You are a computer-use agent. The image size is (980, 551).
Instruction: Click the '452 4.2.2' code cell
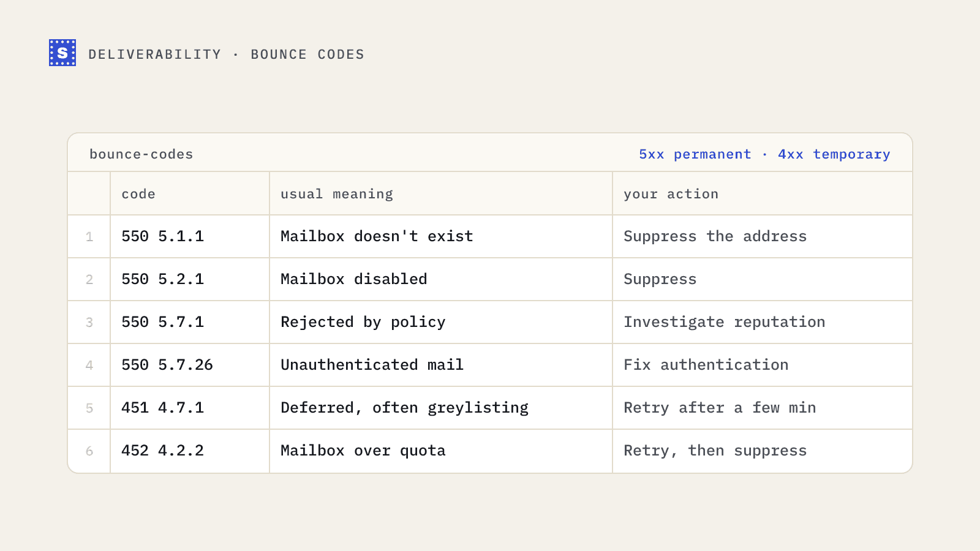click(x=190, y=451)
